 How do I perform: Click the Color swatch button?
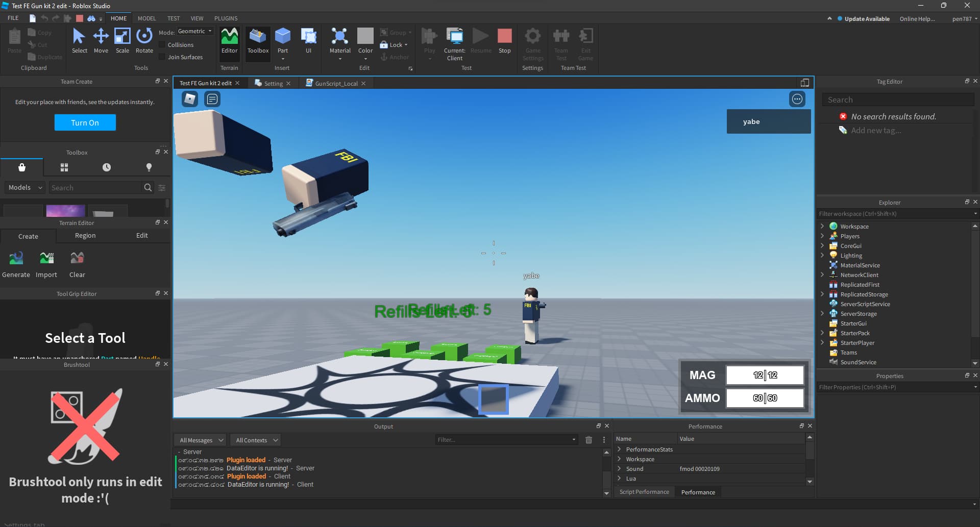pos(365,36)
